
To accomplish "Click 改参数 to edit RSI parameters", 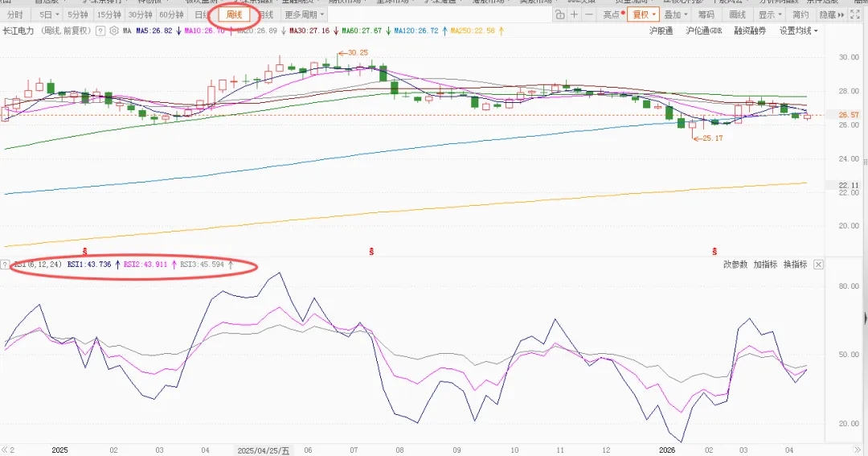I will [735, 265].
